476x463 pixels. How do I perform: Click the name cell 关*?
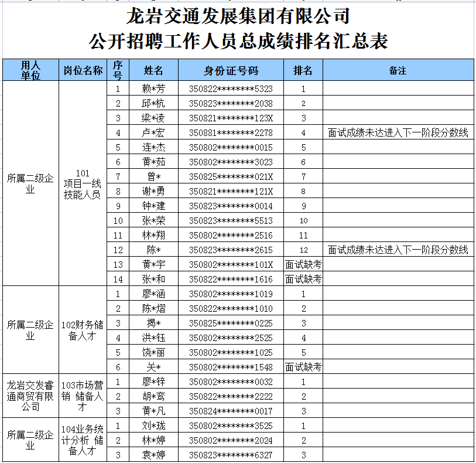(153, 367)
